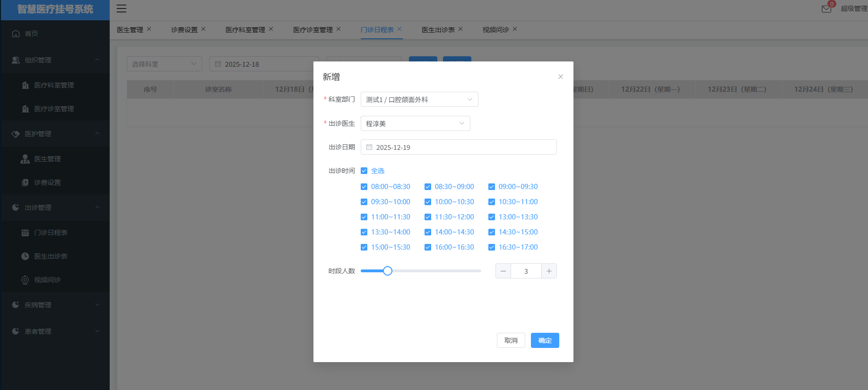Click the 医护管理 sidebar icon
The height and width of the screenshot is (390, 868).
(16, 134)
